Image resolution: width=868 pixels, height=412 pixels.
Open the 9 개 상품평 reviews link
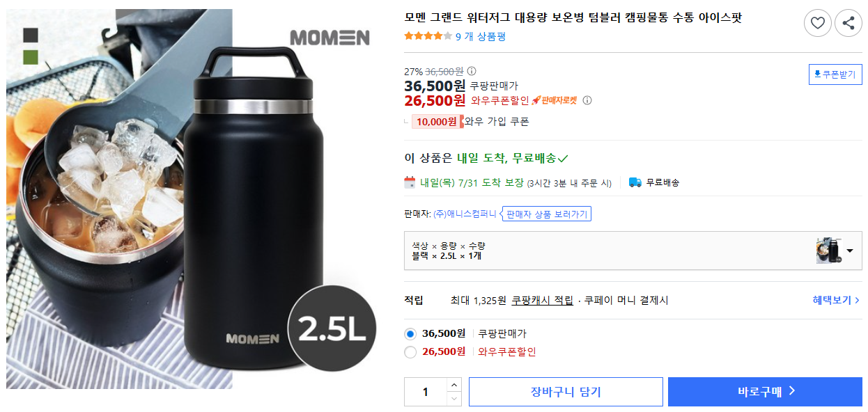coord(482,38)
